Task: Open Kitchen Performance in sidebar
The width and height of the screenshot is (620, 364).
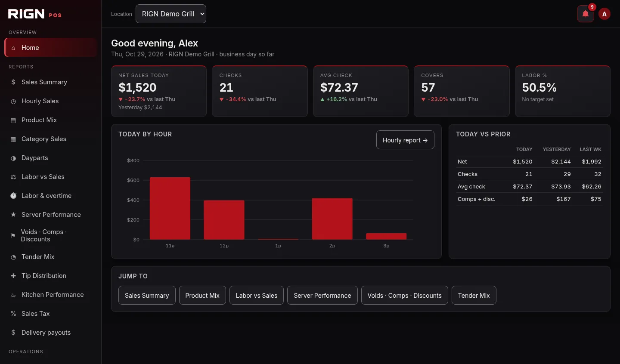Action: click(x=51, y=295)
